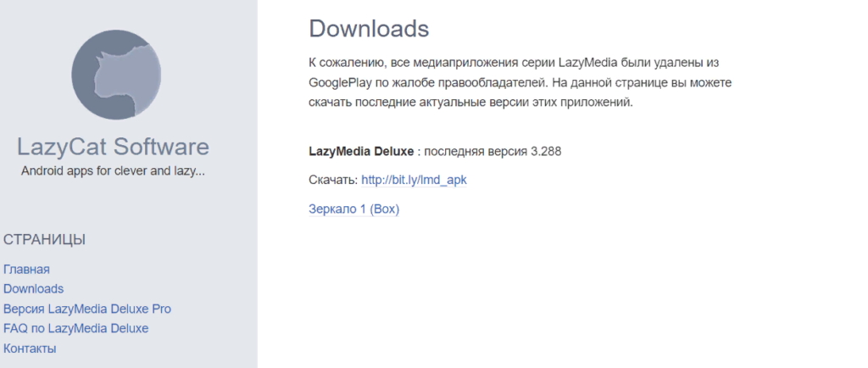Open the Контакты page
868x368 pixels.
click(x=30, y=348)
